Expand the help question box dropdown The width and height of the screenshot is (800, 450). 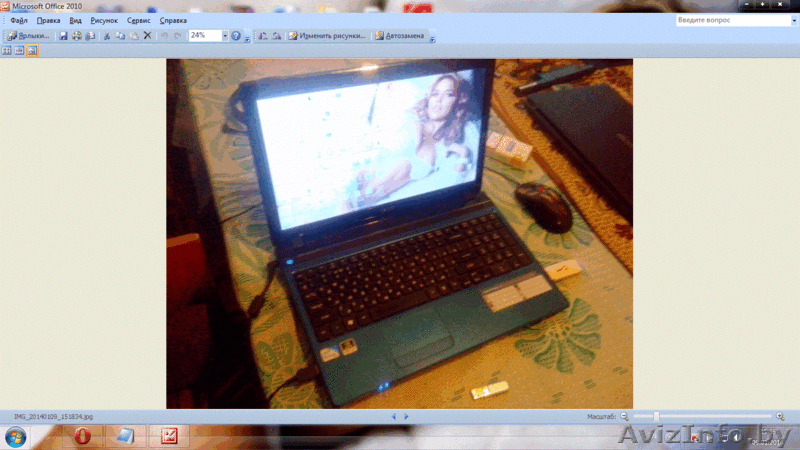pyautogui.click(x=794, y=20)
